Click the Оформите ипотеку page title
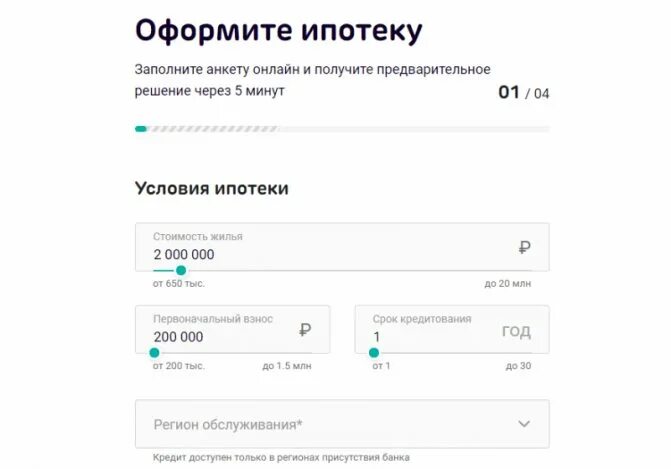This screenshot has height=469, width=671. click(x=279, y=32)
